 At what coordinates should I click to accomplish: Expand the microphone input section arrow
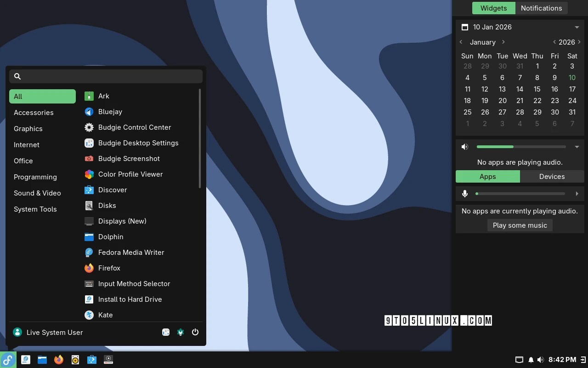click(577, 194)
